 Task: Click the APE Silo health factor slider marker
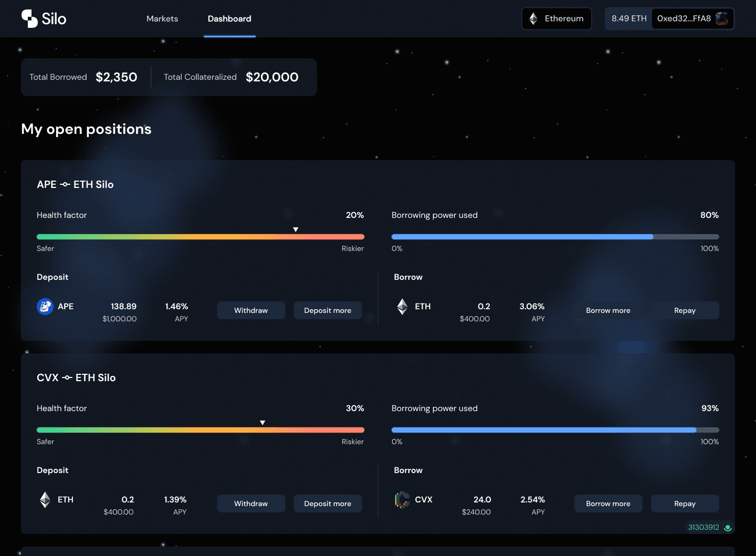[x=296, y=229]
